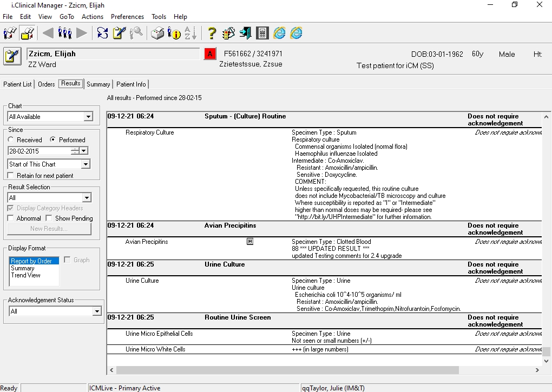Open the Preferences menu
Viewport: 552px width, 392px height.
(x=127, y=17)
